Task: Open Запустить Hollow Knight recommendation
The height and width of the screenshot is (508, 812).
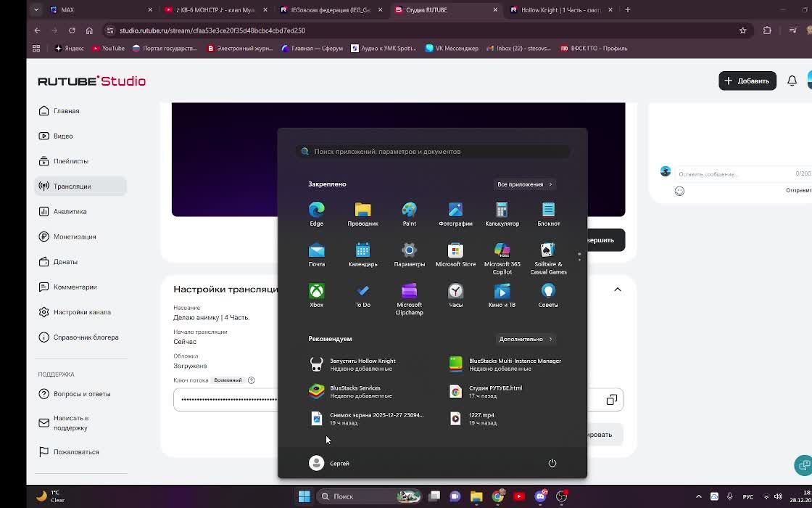Action: coord(362,364)
